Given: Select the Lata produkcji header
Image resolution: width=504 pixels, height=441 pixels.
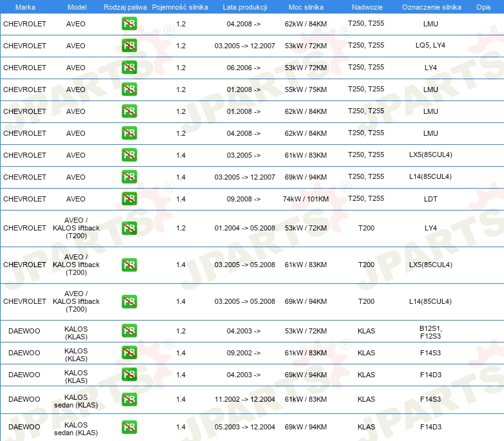Looking at the screenshot, I should click(245, 7).
